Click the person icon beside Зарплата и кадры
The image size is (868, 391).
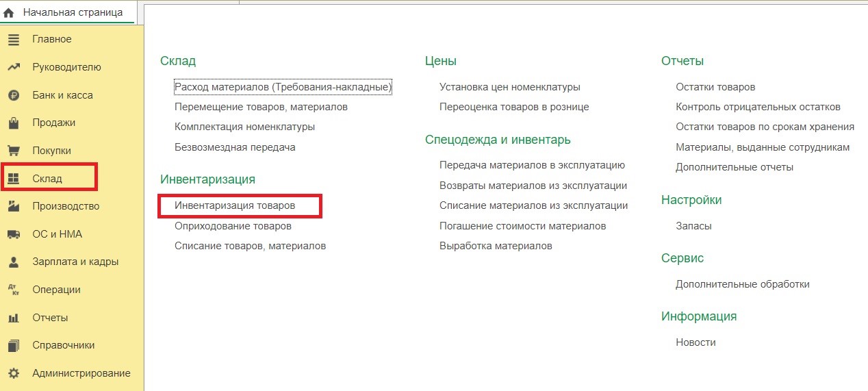click(x=14, y=262)
